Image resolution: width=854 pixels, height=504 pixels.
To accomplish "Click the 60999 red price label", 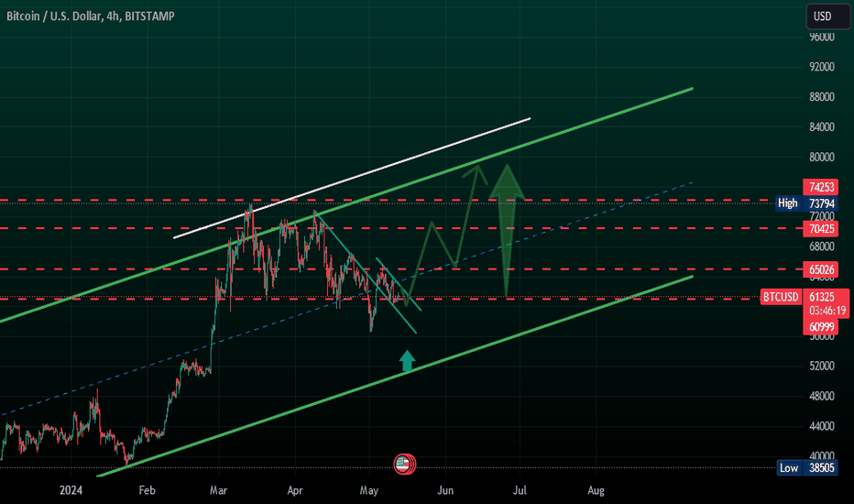I will [x=821, y=326].
